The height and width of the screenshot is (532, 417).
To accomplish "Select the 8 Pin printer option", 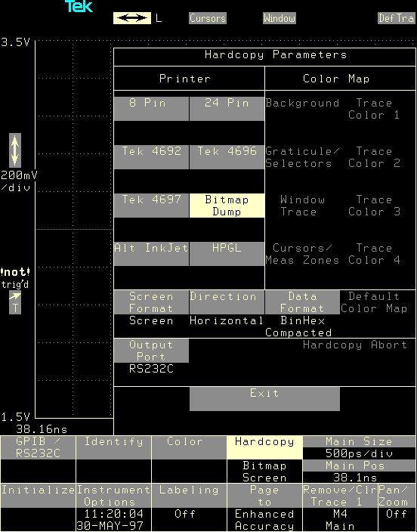I will tap(151, 109).
